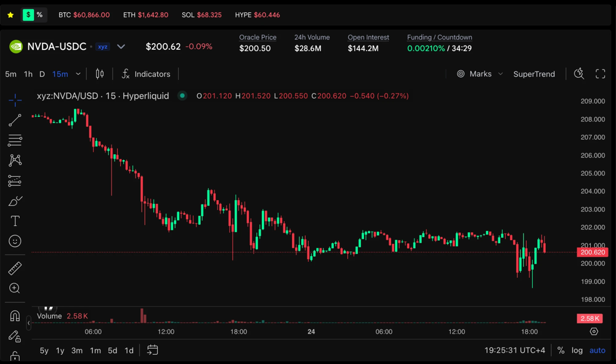
Task: Open the candlestick chart style selector
Action: coord(100,74)
